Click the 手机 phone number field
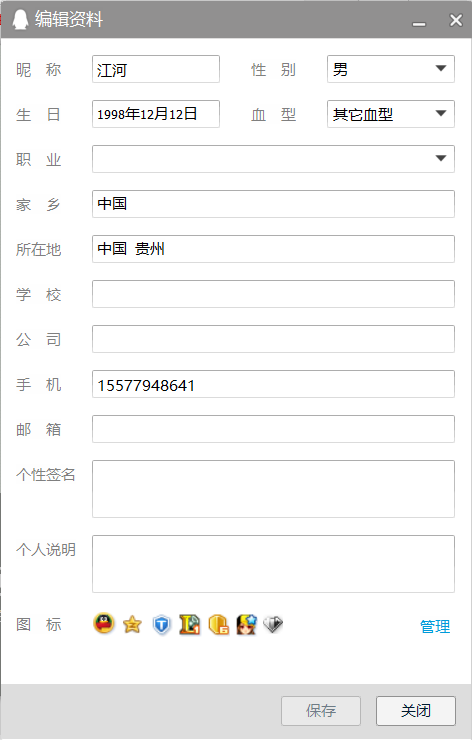The width and height of the screenshot is (472, 740). tap(273, 384)
